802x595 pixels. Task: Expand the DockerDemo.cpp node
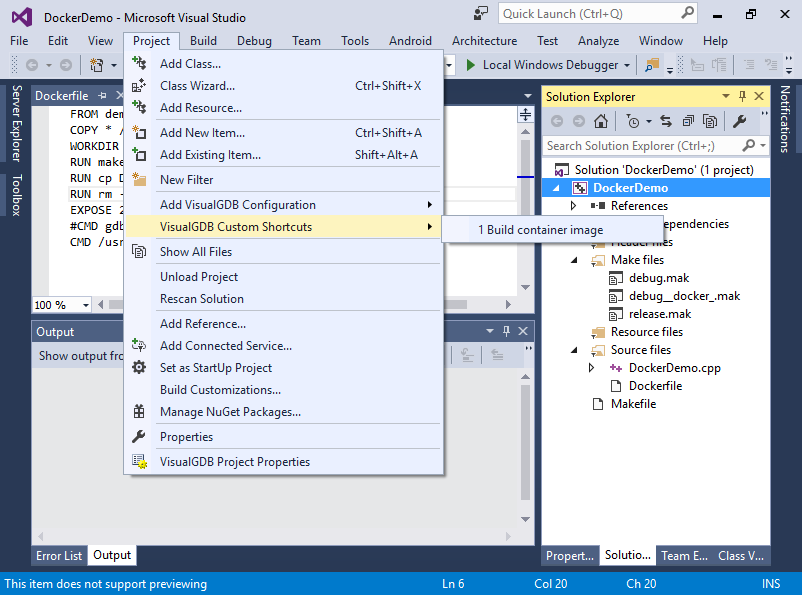tap(591, 368)
